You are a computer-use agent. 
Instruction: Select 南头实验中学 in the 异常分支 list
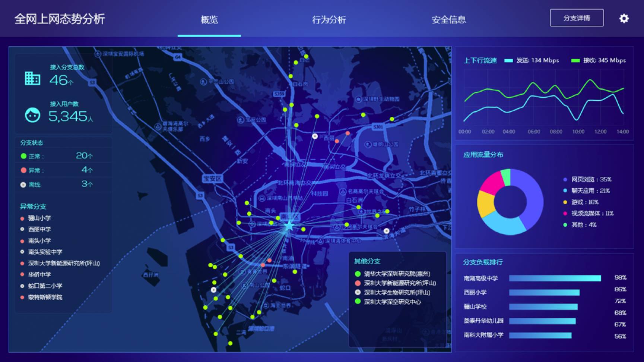point(45,252)
